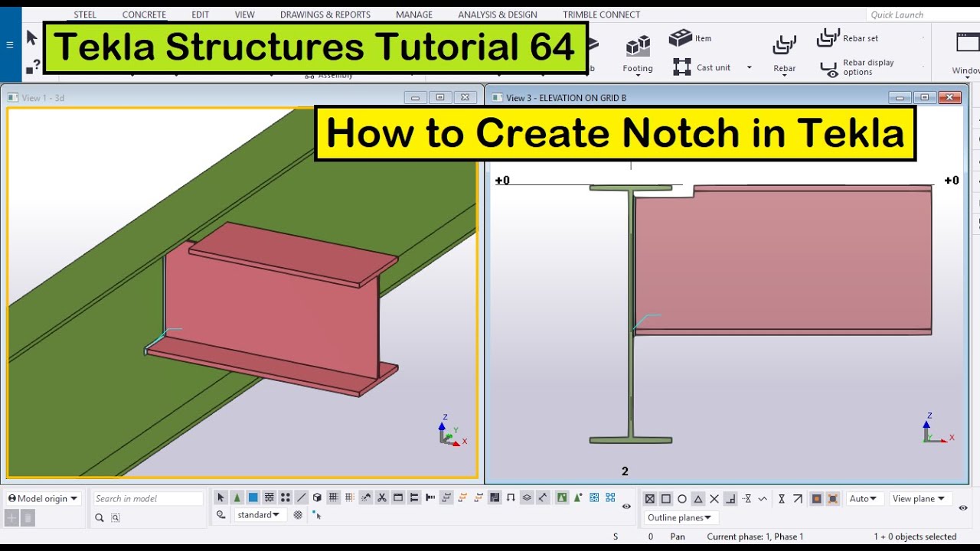This screenshot has width=980, height=551.
Task: Toggle snap to end points square
Action: (x=665, y=499)
